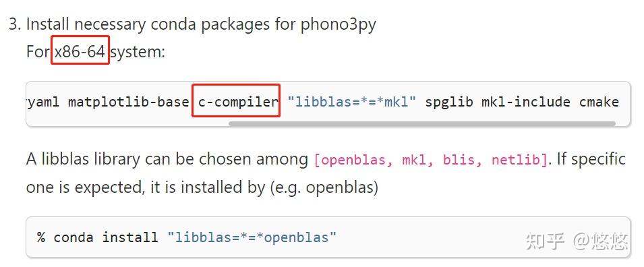
Task: Click "libblas=*=*mkl" string in code block
Action: point(351,101)
